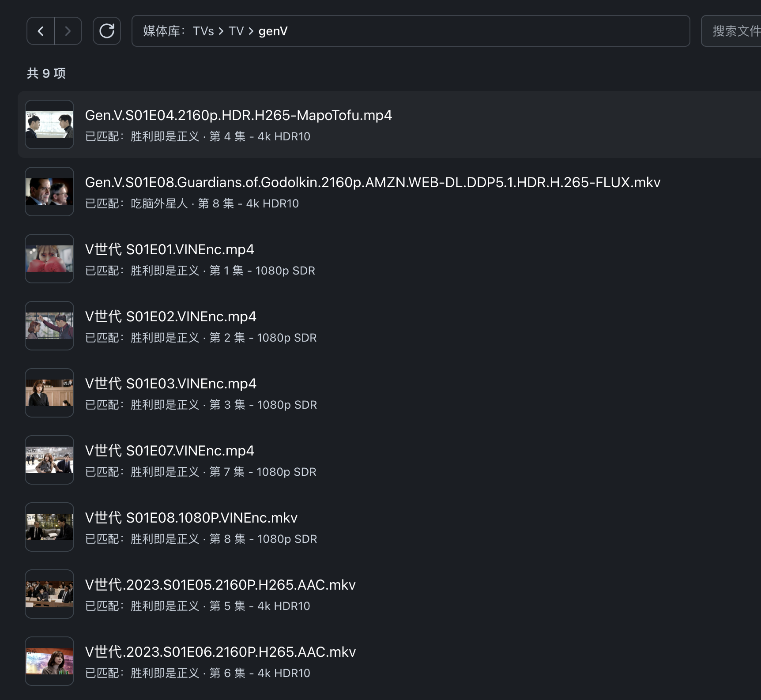
Task: Click the 吃脑外星人 matched show text
Action: (160, 203)
